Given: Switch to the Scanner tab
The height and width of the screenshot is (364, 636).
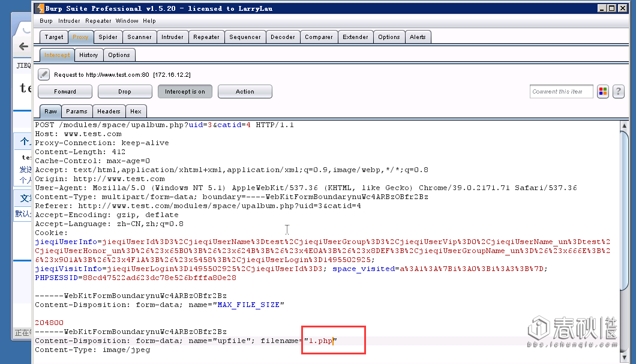Looking at the screenshot, I should [140, 37].
